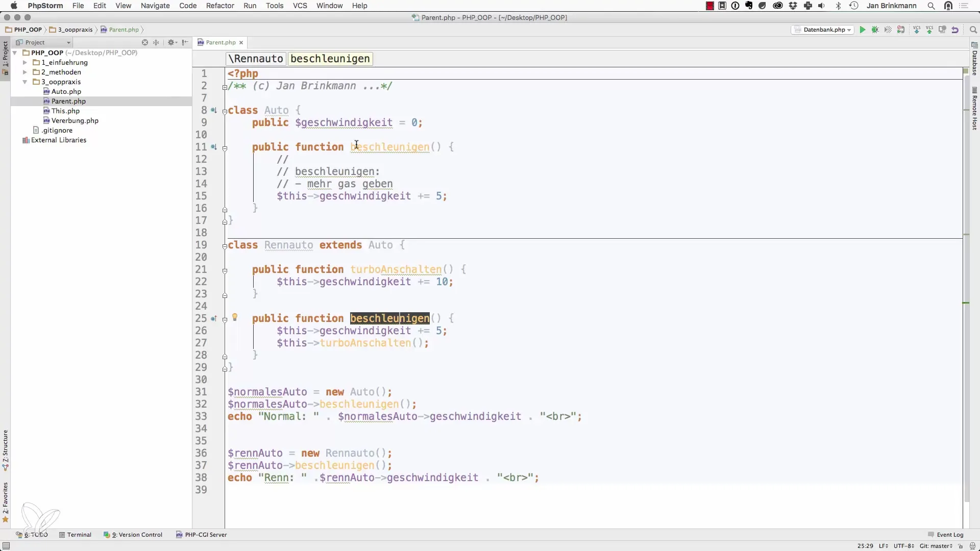Fold the class Rennauto block on line 19
Image resolution: width=980 pixels, height=551 pixels.
225,246
